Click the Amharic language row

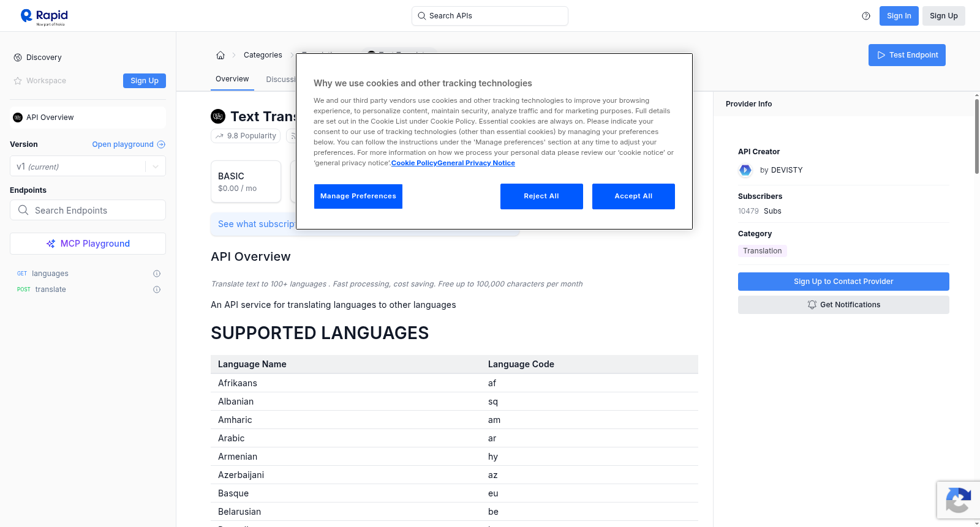[454, 420]
